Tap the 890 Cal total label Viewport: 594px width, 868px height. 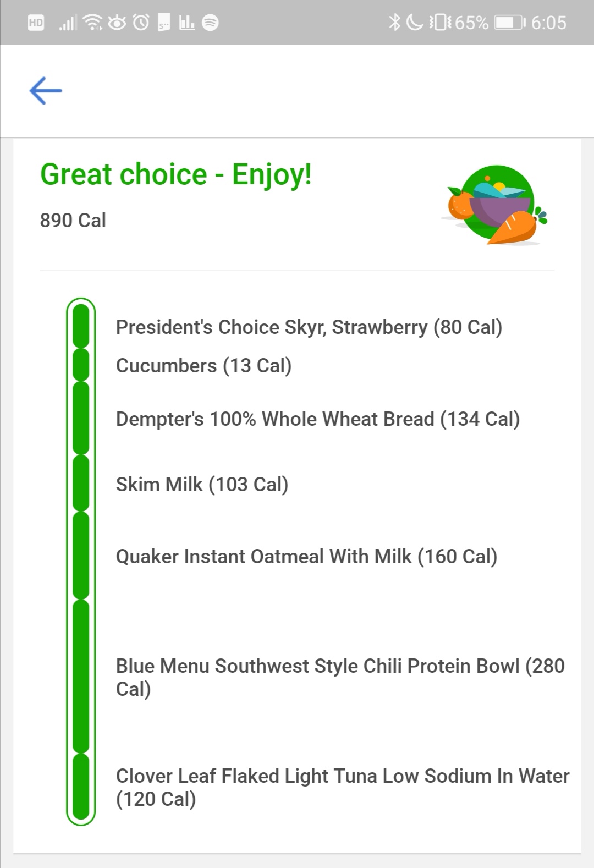73,220
